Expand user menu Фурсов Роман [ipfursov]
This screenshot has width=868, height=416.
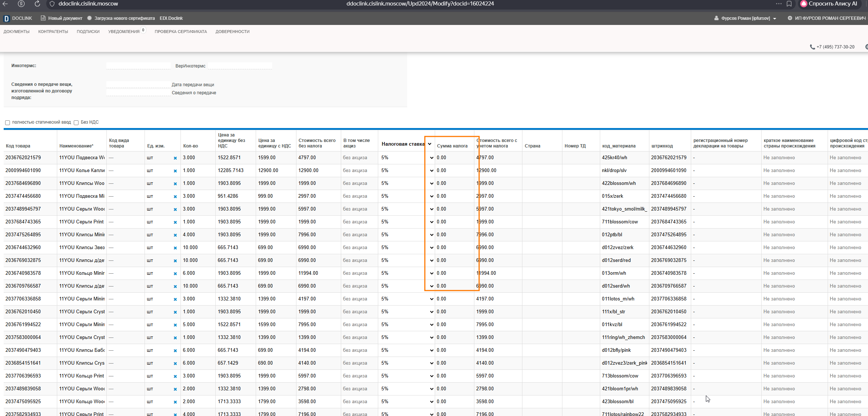(x=745, y=18)
